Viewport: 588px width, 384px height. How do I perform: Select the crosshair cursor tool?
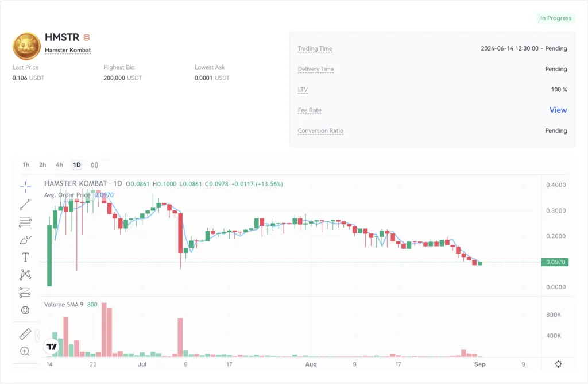(x=25, y=186)
